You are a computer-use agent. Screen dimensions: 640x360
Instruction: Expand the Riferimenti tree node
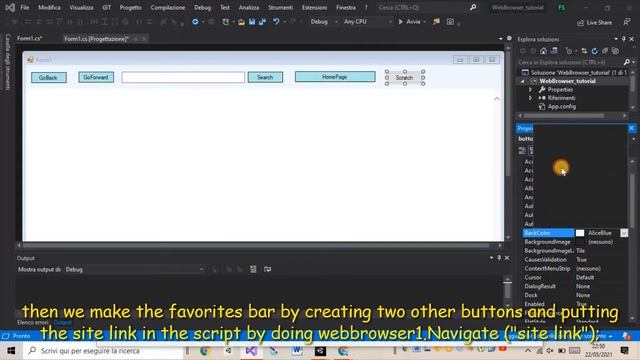point(530,98)
